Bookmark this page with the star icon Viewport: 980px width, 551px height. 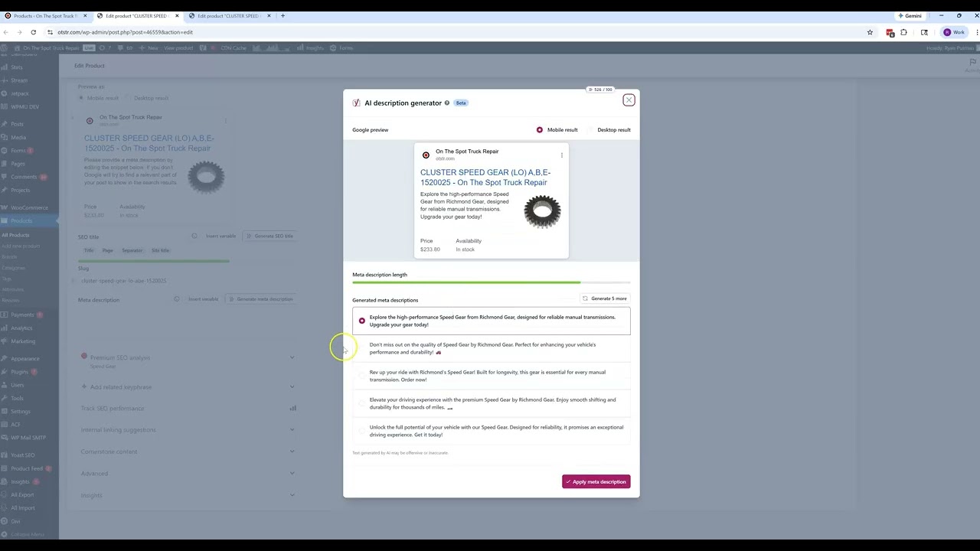(x=870, y=32)
